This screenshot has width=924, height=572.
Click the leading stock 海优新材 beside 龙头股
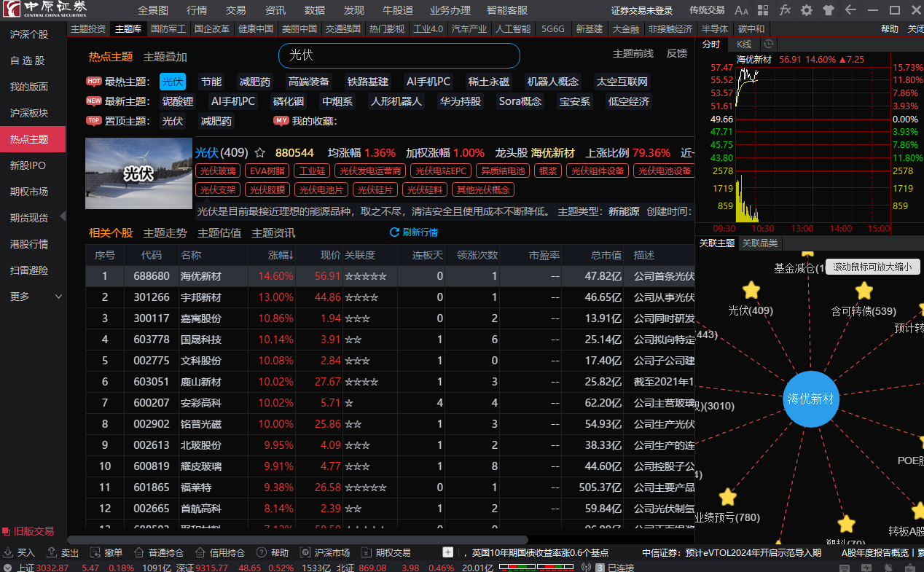point(553,153)
